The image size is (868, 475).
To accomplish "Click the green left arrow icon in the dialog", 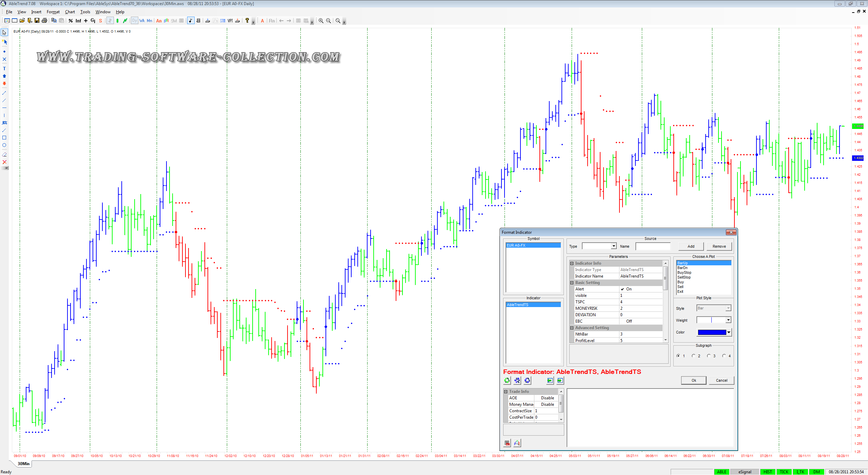I will (x=550, y=381).
